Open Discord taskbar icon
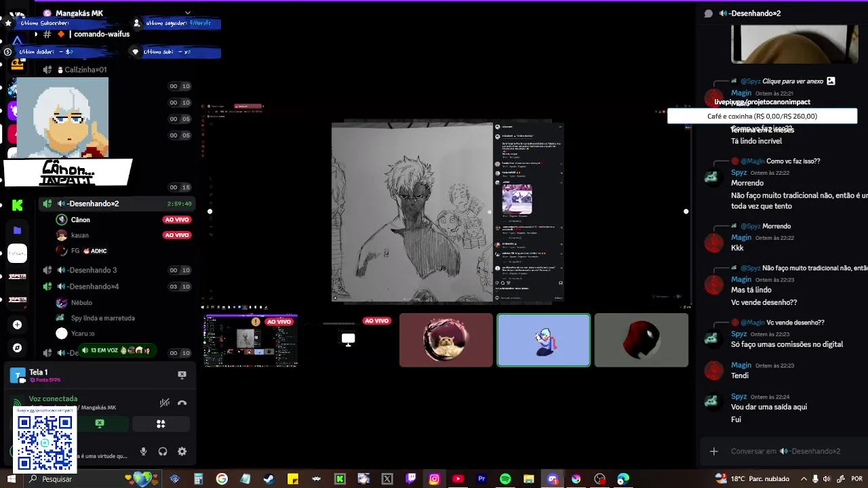The image size is (868, 488). tap(553, 479)
